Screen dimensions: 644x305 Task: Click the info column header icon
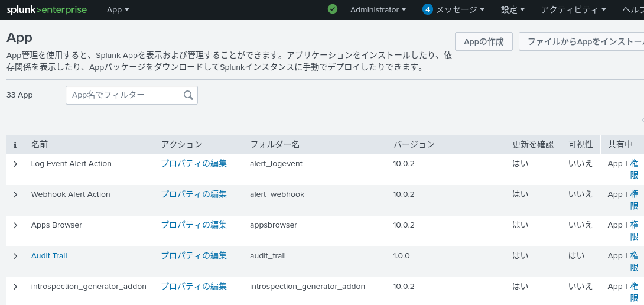tap(15, 145)
